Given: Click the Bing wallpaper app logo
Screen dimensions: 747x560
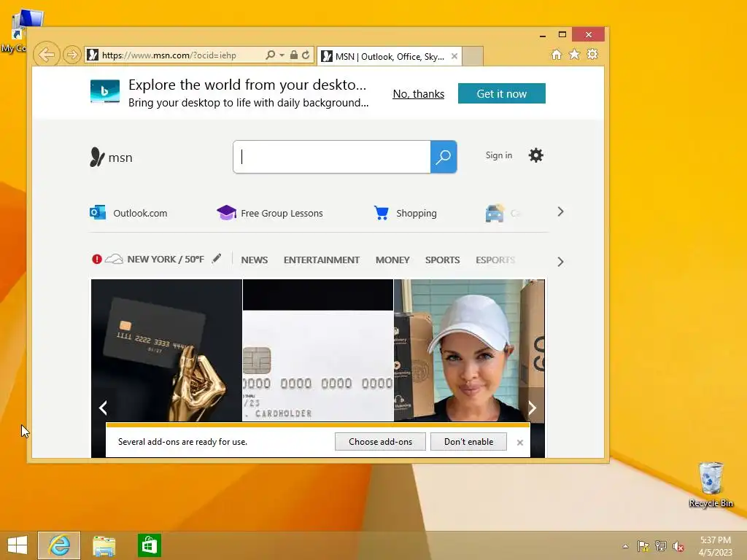Looking at the screenshot, I should pos(105,91).
